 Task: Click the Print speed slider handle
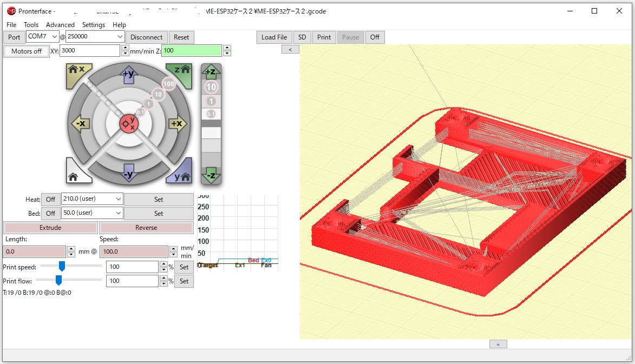click(62, 266)
